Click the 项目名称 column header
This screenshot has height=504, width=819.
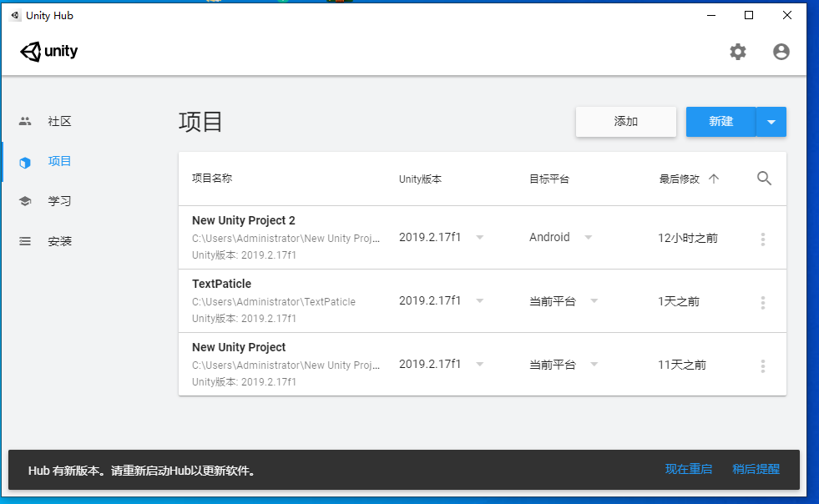212,178
